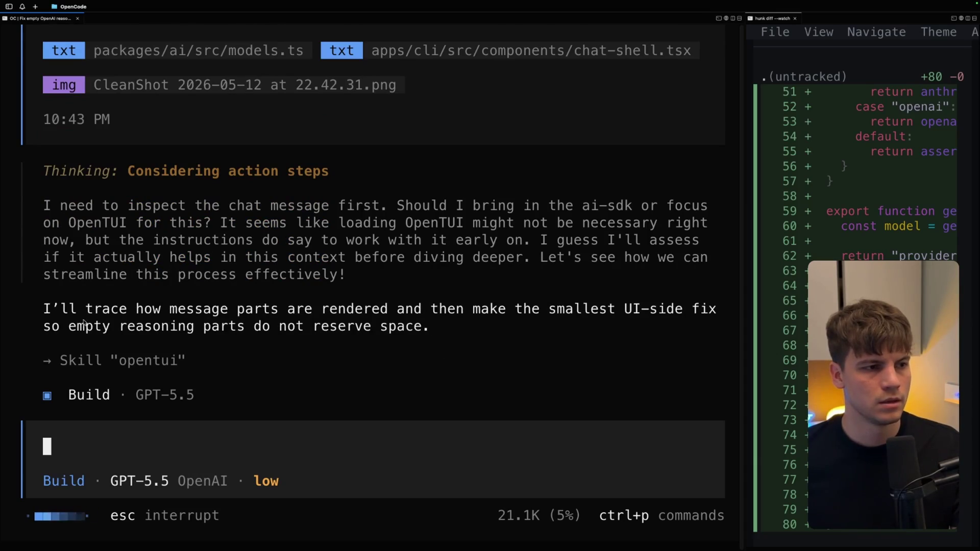Click browser globe icon in left pane header

(726, 18)
